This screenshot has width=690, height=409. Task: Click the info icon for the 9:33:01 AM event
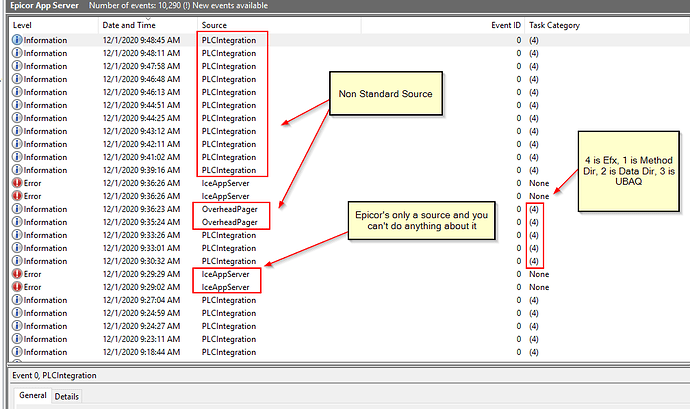(17, 248)
